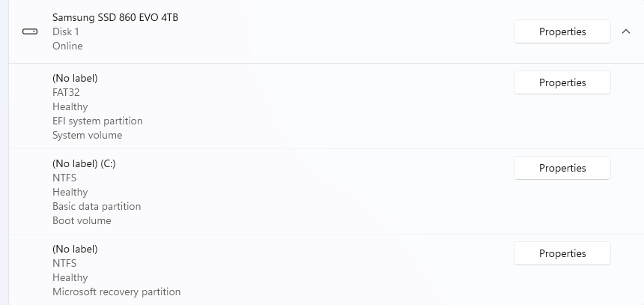Open Properties for Disk 1 Samsung SSD
This screenshot has width=644, height=305.
(x=562, y=31)
